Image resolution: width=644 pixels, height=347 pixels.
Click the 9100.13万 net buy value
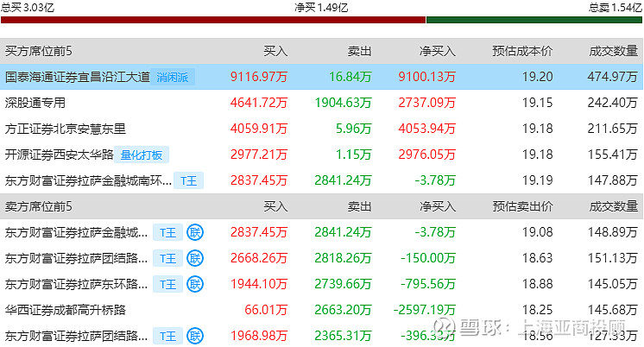click(x=426, y=77)
